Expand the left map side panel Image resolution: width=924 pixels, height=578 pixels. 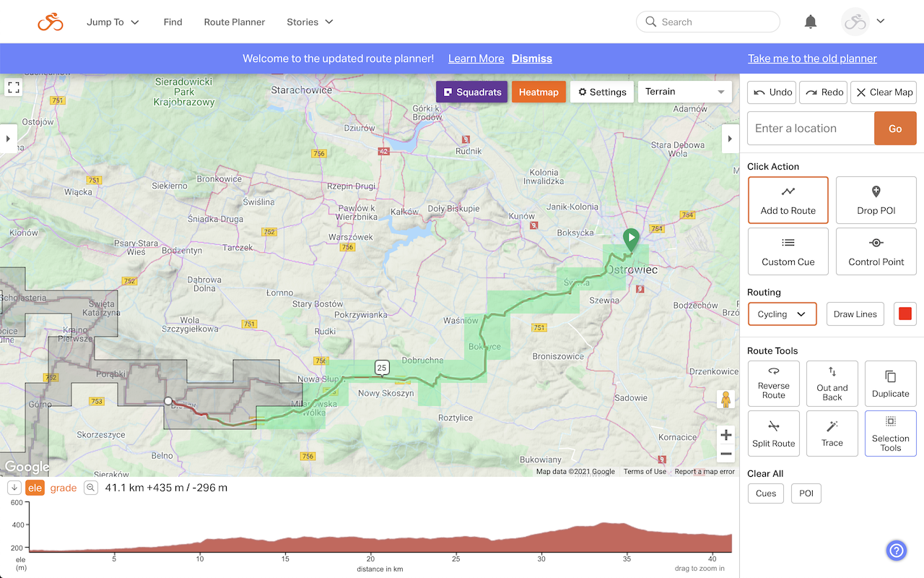click(7, 138)
